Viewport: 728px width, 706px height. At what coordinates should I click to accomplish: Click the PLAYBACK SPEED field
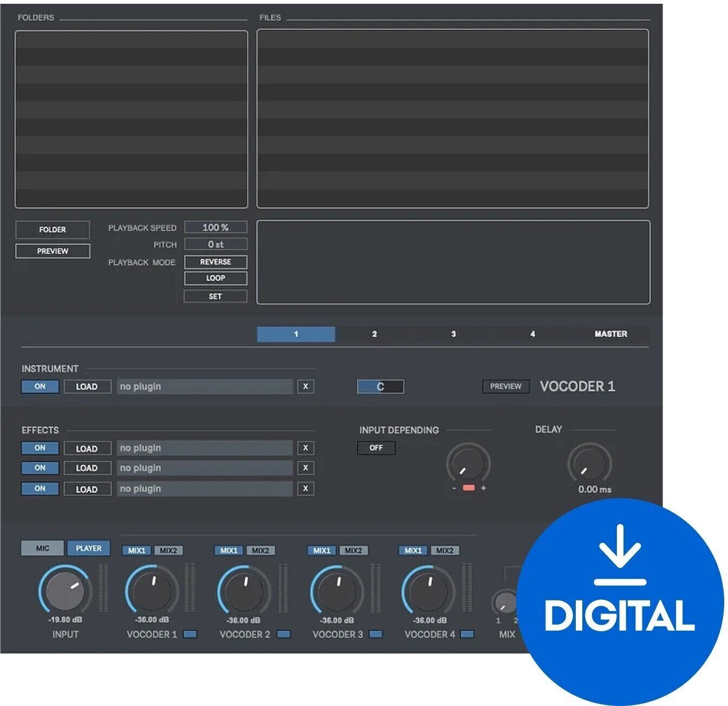tap(216, 227)
